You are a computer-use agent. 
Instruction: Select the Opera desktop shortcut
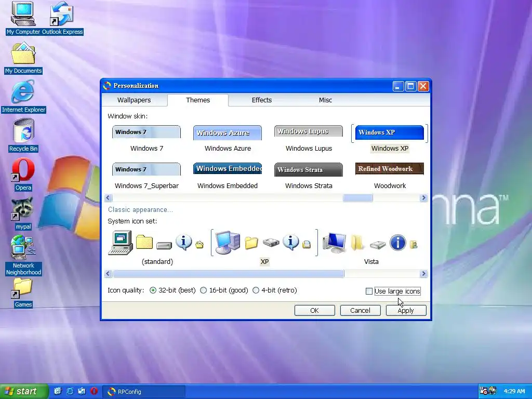[23, 175]
